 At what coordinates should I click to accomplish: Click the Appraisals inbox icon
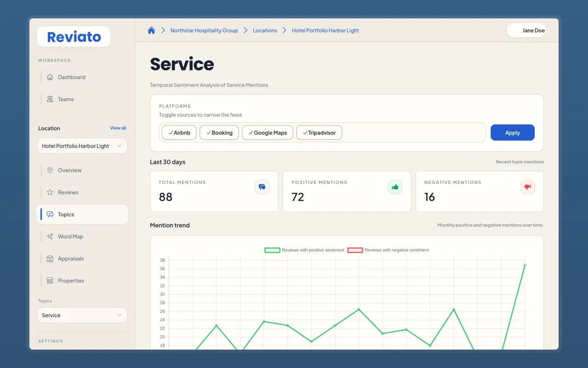(x=50, y=259)
